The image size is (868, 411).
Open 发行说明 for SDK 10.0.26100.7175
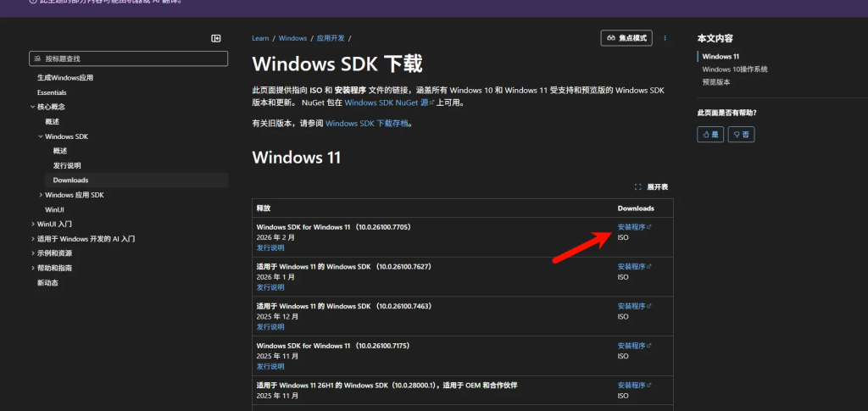pos(270,367)
